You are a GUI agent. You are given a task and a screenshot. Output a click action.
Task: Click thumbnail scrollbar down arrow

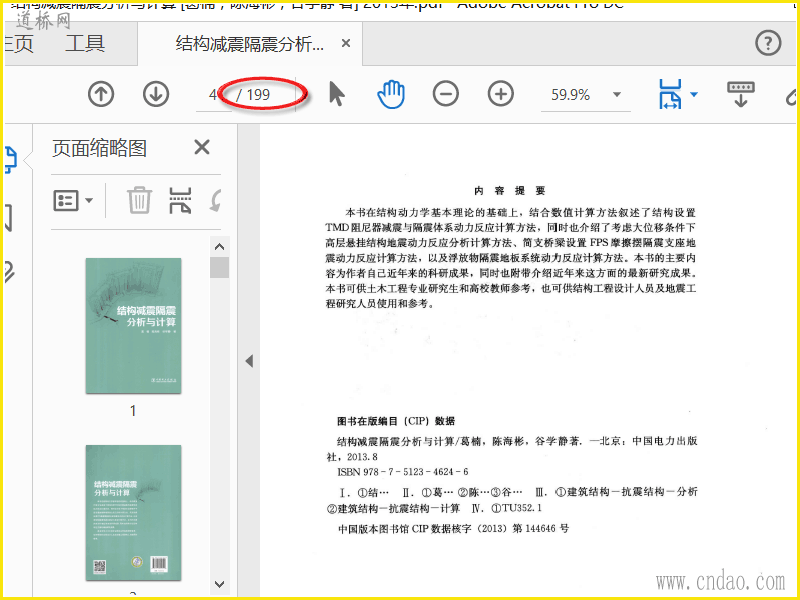[219, 584]
